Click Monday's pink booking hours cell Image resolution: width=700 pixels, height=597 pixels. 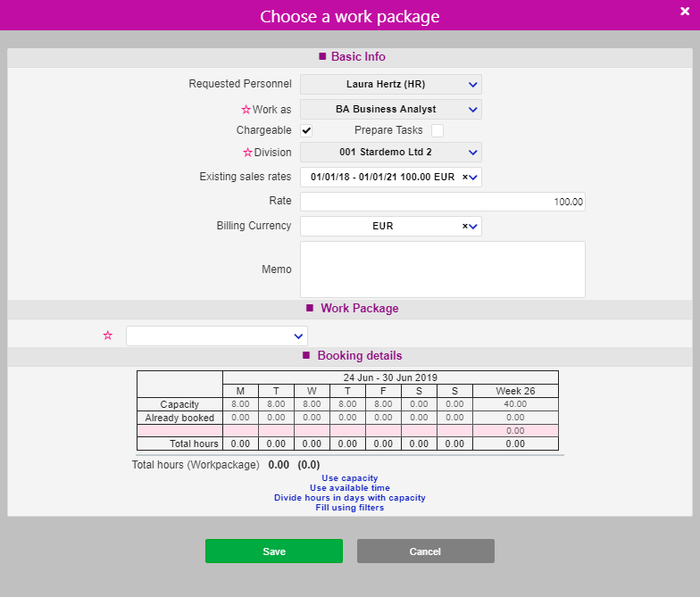241,430
